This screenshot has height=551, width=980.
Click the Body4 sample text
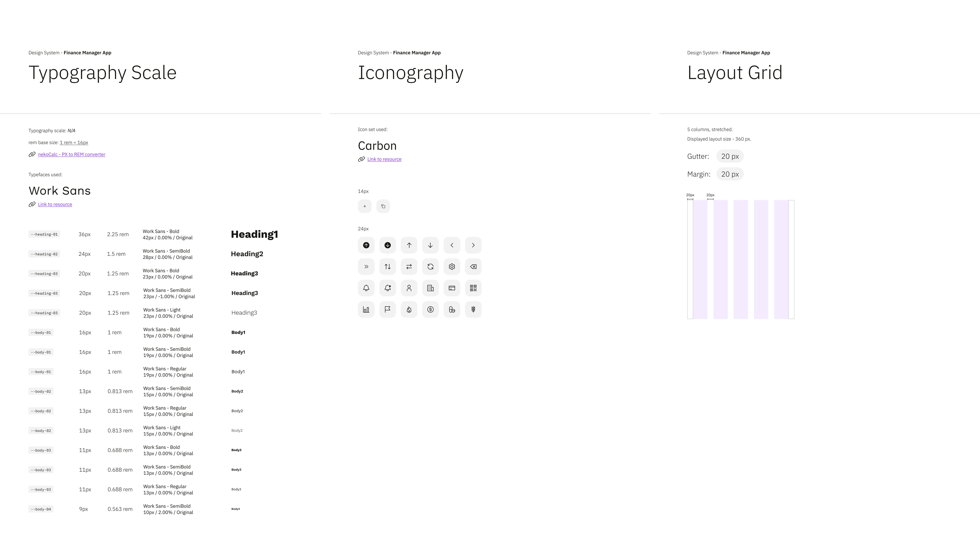coord(235,509)
